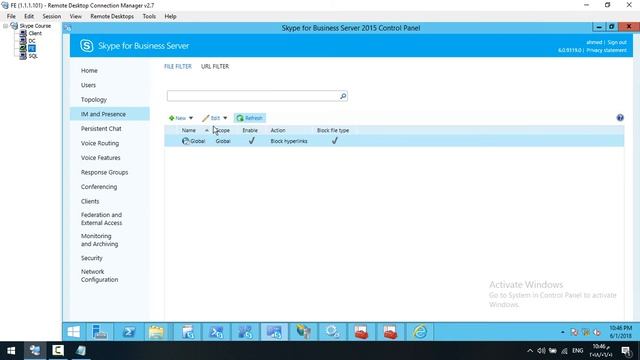Image resolution: width=640 pixels, height=360 pixels.
Task: Show hidden tray icons on remote taskbar
Action: [562, 332]
